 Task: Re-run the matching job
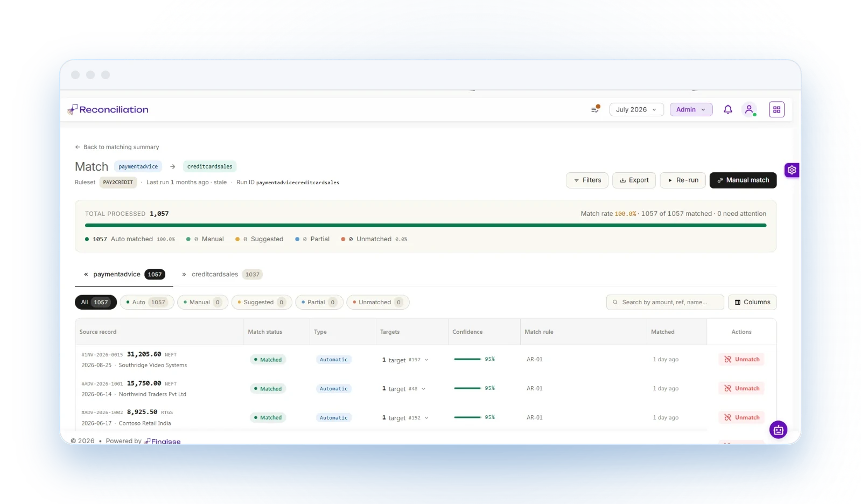pos(683,180)
